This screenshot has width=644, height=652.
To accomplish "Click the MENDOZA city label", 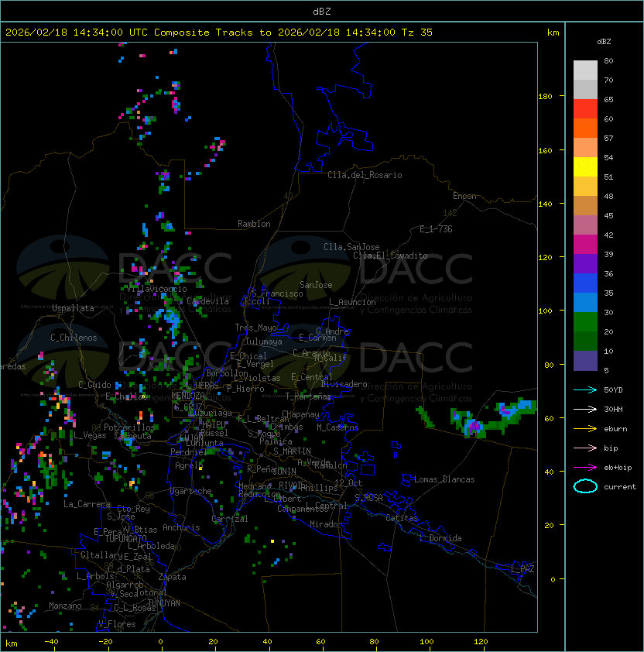I will [188, 395].
